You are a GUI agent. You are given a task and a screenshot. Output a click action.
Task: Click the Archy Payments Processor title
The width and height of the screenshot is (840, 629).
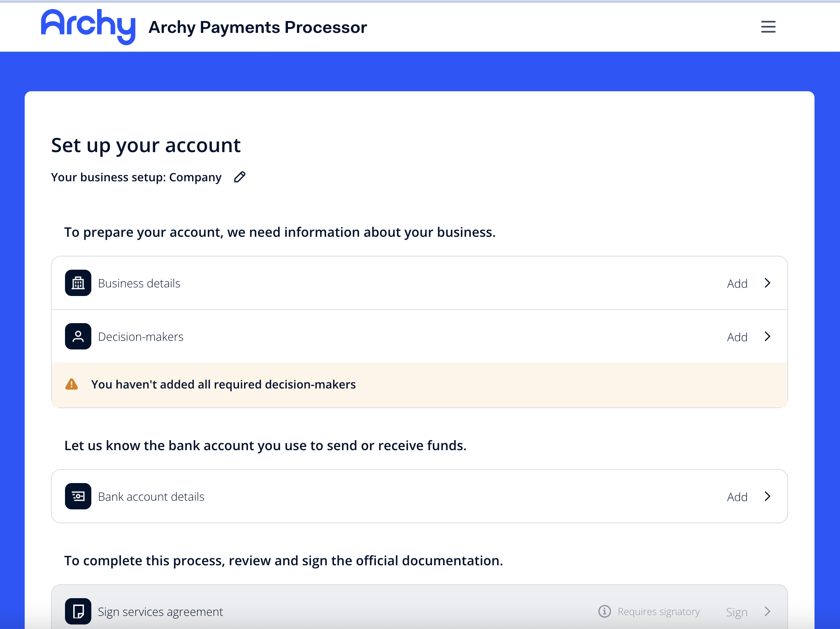point(258,27)
